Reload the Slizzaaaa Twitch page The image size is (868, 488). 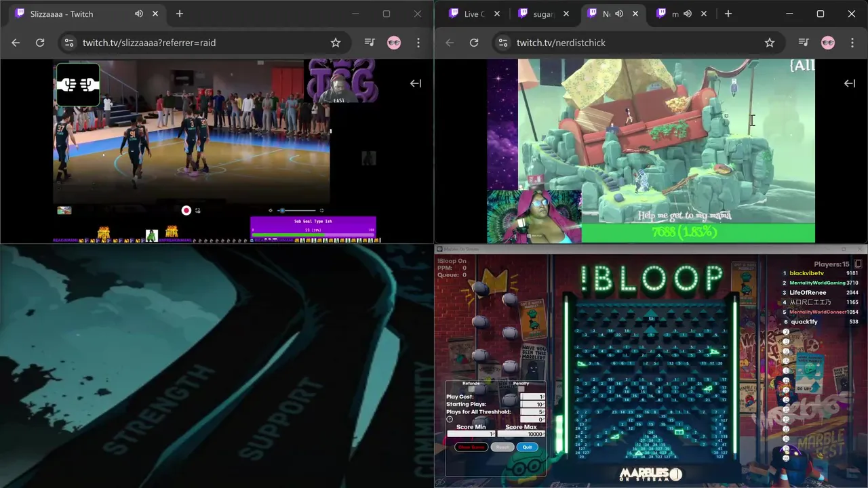(40, 43)
